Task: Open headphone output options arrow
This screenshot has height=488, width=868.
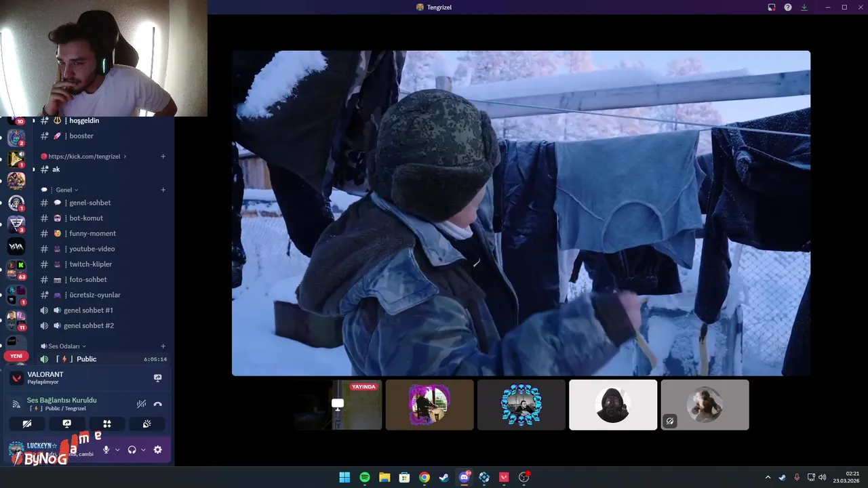Action: point(143,449)
